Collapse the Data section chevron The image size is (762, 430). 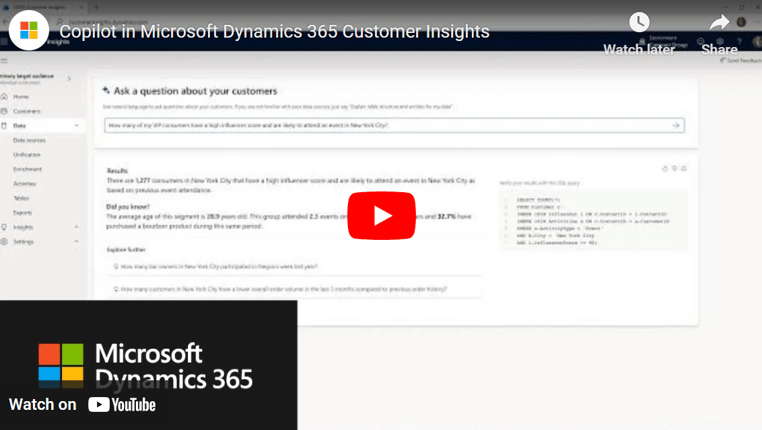[x=77, y=126]
